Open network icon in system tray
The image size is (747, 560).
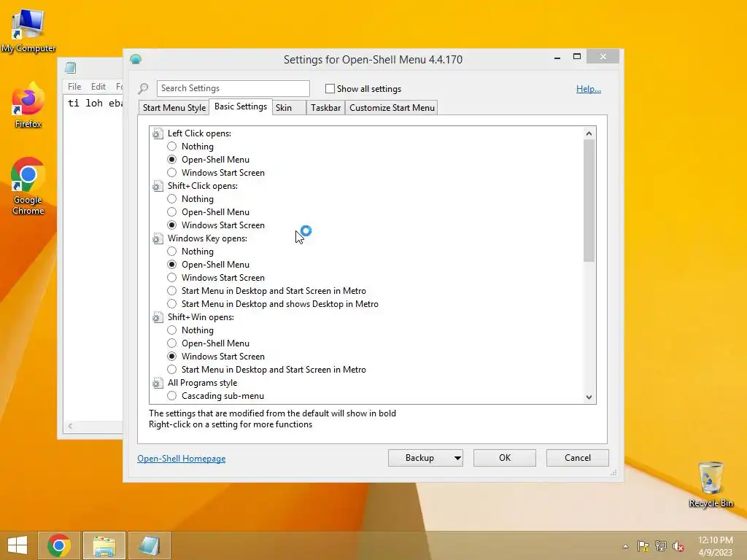[661, 545]
